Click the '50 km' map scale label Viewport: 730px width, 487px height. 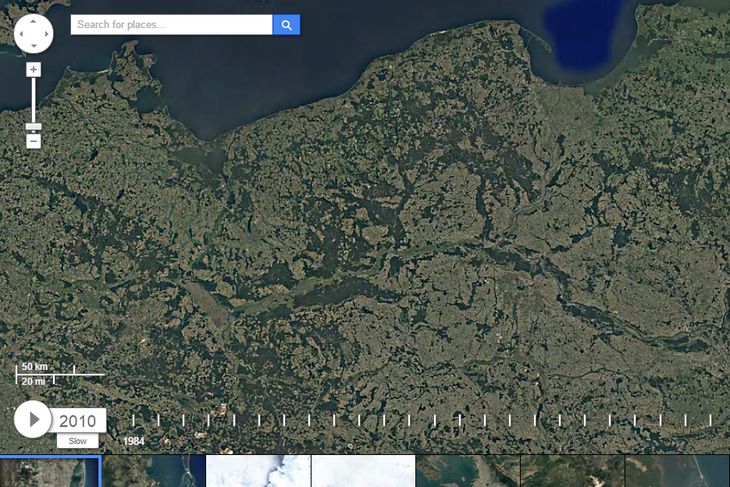pos(34,366)
